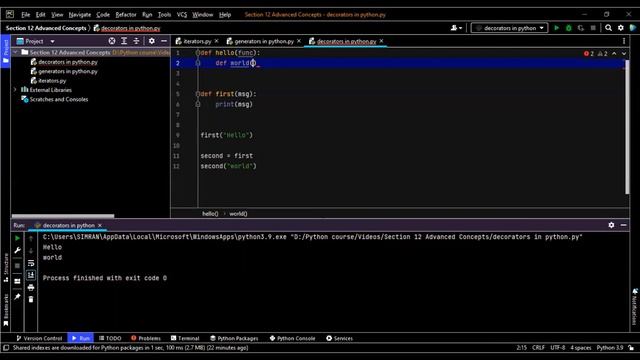Start debugging with the bug icon
640x360 pixels.
coord(569,28)
